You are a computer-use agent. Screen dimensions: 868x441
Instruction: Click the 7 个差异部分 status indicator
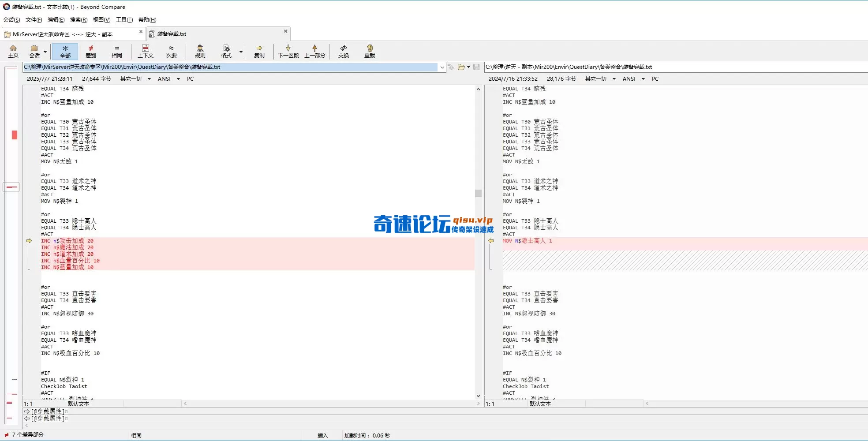(26, 434)
